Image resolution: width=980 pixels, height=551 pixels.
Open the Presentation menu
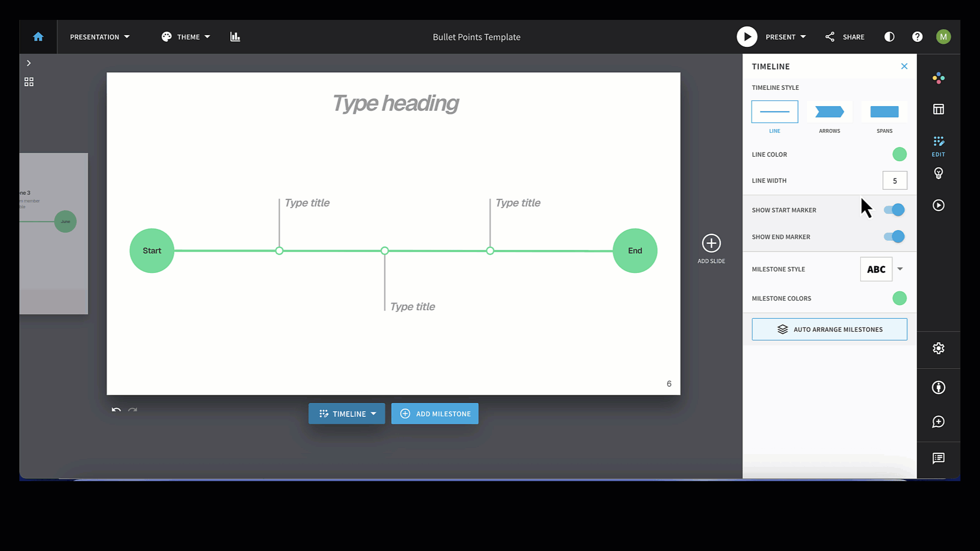point(100,37)
